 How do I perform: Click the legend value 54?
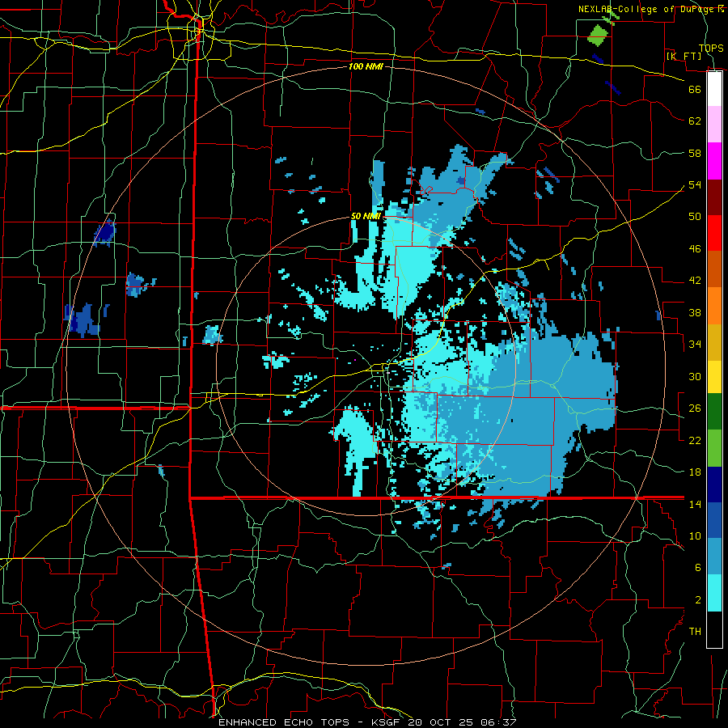coord(695,184)
